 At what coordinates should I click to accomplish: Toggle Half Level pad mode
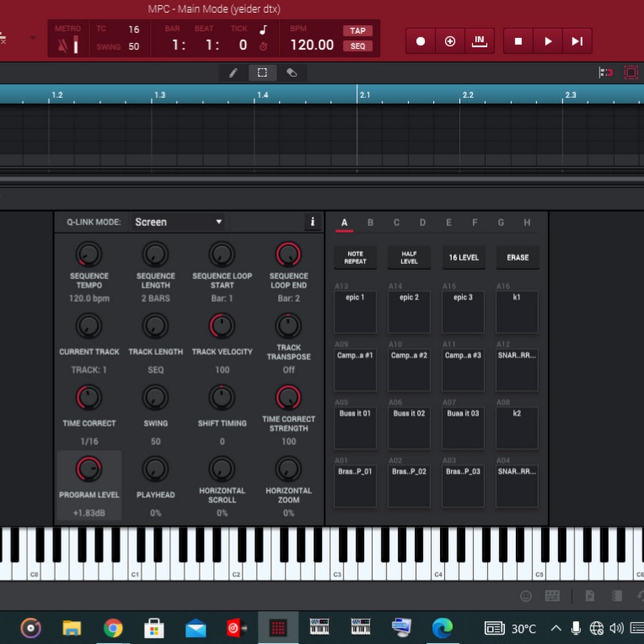[409, 258]
